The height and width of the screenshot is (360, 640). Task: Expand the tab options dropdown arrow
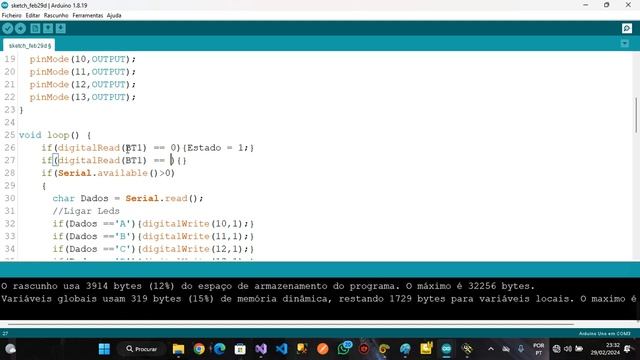click(625, 44)
